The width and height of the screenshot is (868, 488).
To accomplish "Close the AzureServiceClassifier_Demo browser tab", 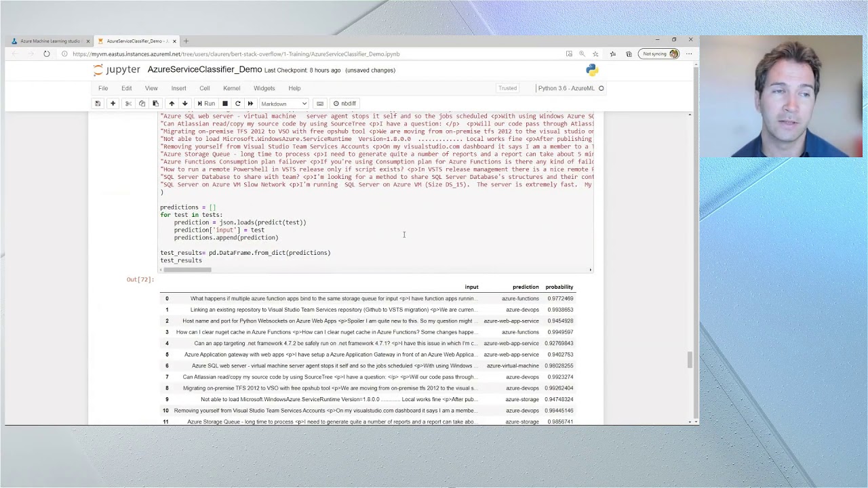I will point(174,41).
